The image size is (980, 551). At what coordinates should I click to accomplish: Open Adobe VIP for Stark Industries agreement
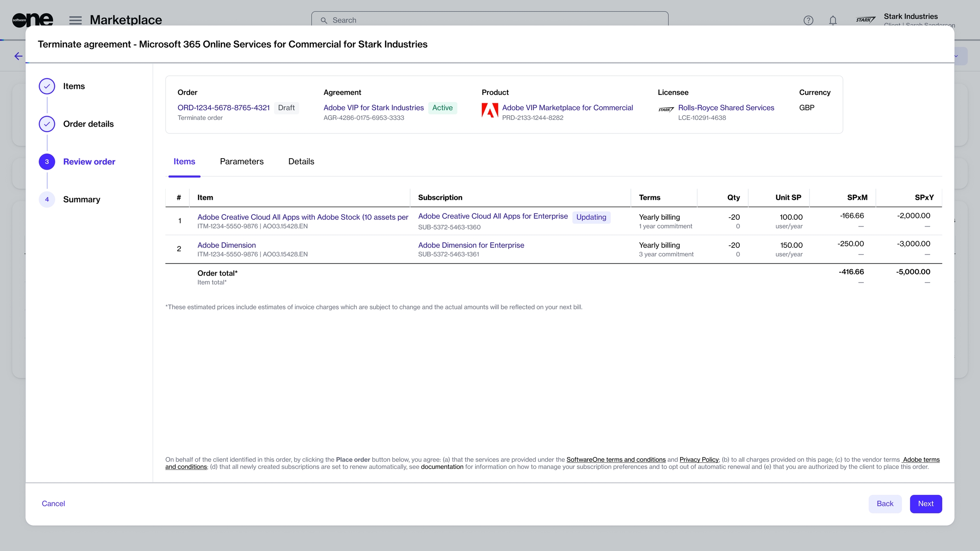373,108
